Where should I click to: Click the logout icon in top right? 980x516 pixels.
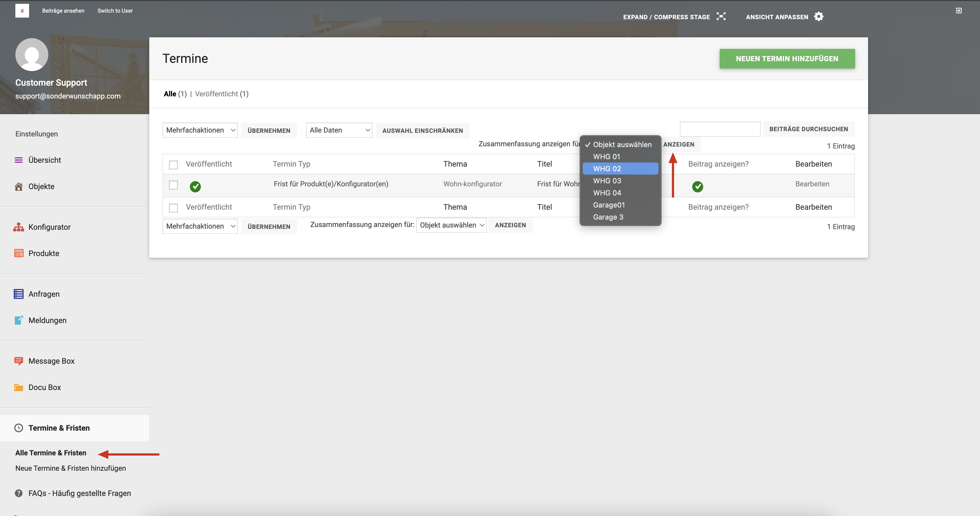click(959, 11)
